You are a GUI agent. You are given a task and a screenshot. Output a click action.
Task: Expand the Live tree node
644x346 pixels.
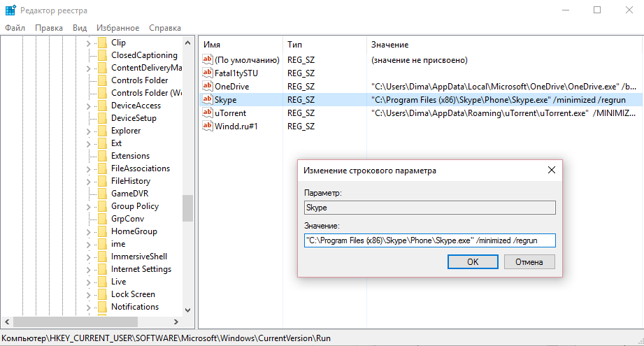(x=88, y=282)
